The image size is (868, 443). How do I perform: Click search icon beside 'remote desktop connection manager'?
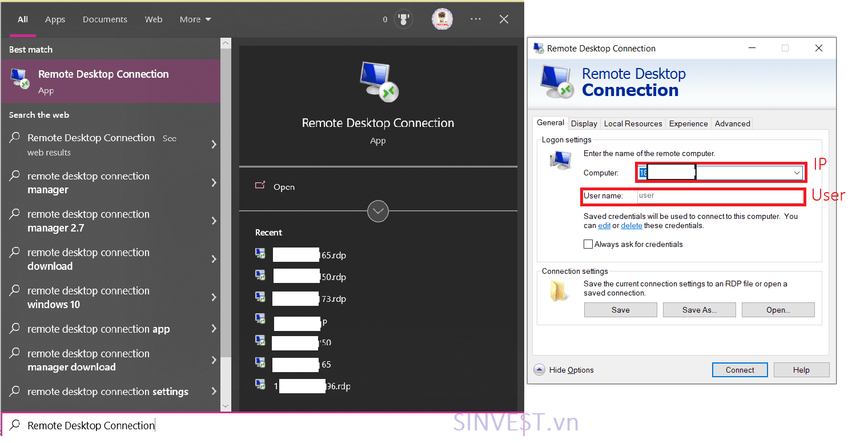click(x=15, y=176)
